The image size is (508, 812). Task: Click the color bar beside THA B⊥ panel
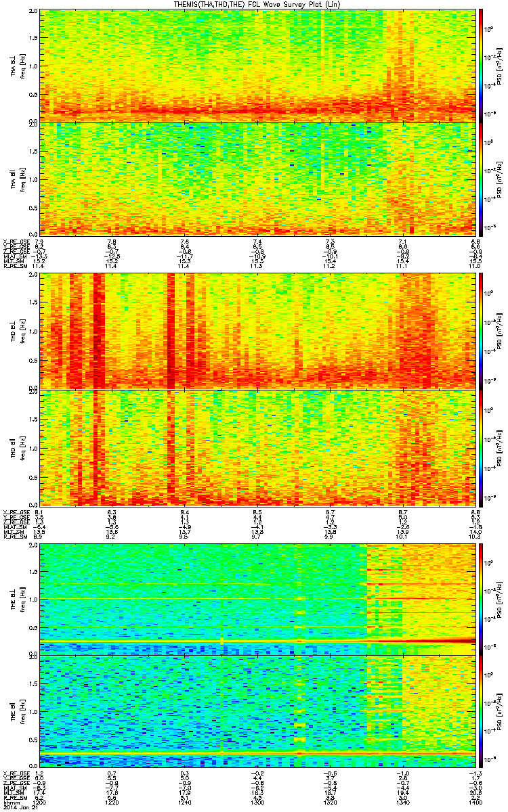tap(482, 66)
